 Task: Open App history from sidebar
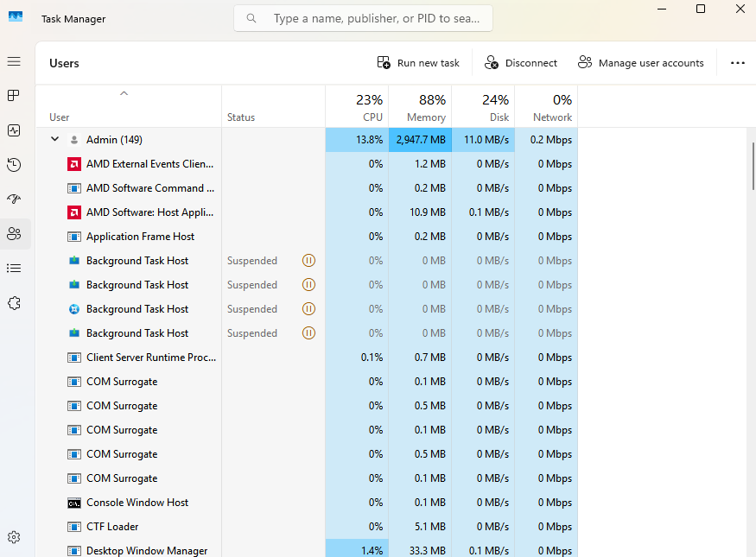pyautogui.click(x=14, y=165)
